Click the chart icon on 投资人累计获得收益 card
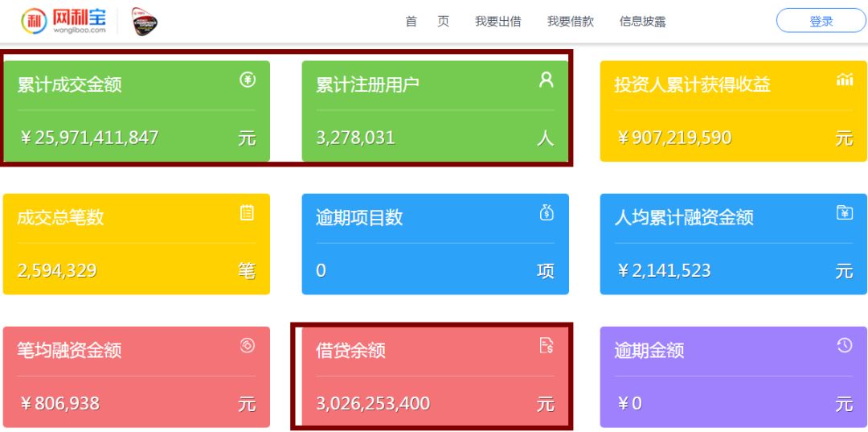The image size is (868, 432). [x=844, y=80]
